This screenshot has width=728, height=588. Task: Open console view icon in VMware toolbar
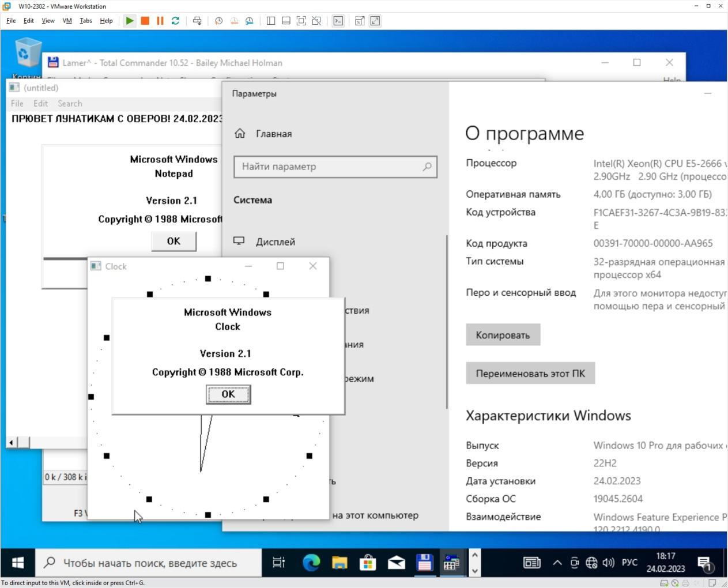coord(338,21)
